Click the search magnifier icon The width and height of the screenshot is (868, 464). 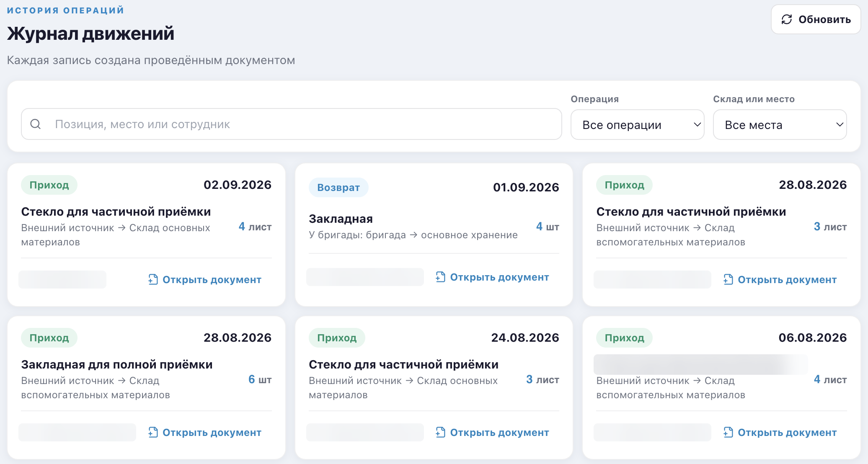36,124
